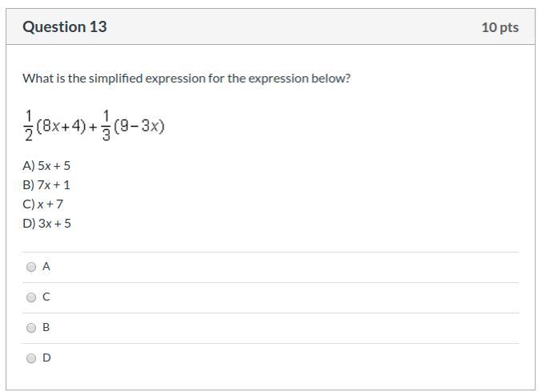Click the (9−3x) term in the expression
The width and height of the screenshot is (538, 392).
pos(139,126)
